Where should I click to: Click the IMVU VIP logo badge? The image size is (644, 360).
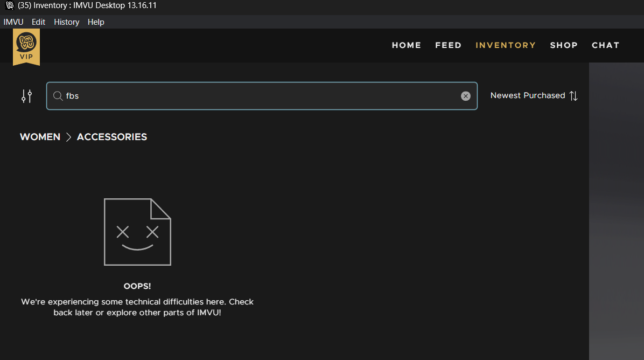click(26, 47)
